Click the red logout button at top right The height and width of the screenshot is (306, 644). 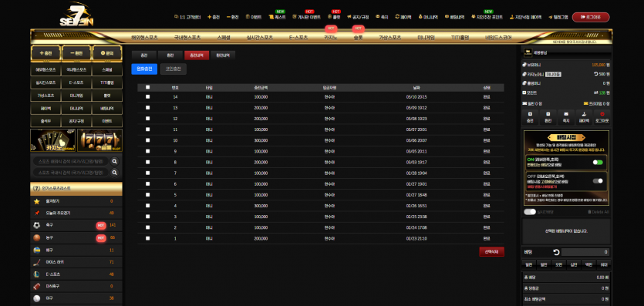click(591, 17)
